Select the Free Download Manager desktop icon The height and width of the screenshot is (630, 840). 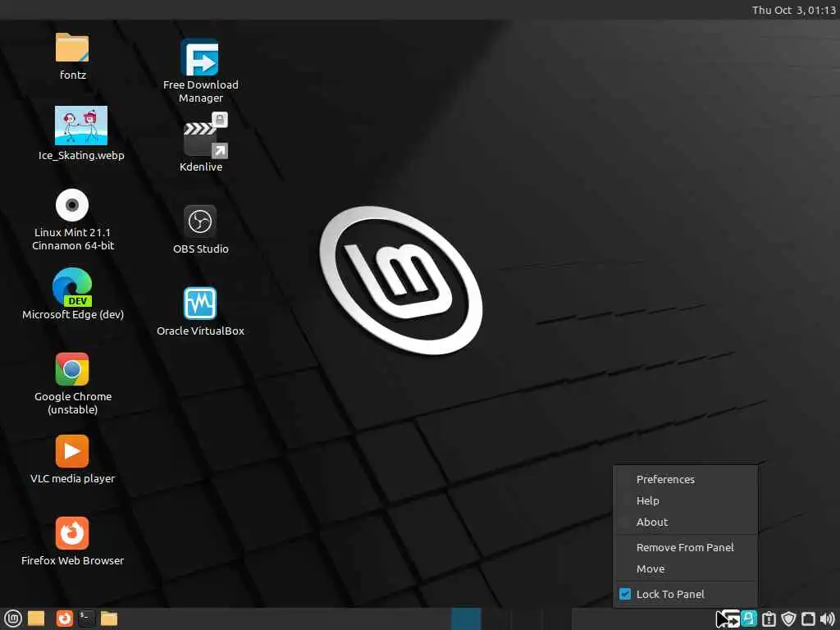click(x=200, y=57)
